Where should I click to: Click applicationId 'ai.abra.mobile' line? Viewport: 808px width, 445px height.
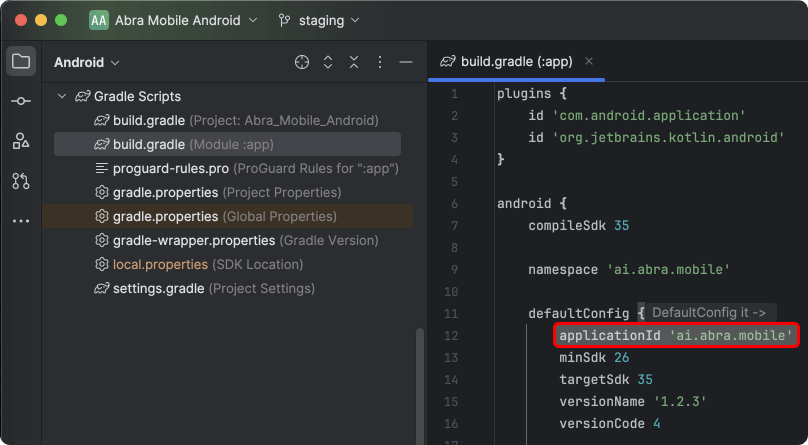(676, 336)
